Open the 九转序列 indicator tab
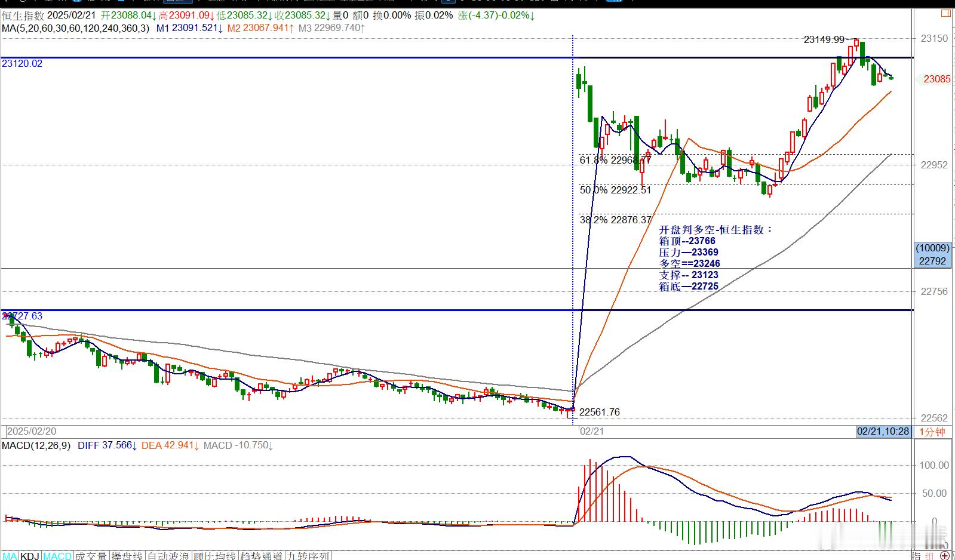955x560 pixels. (308, 556)
